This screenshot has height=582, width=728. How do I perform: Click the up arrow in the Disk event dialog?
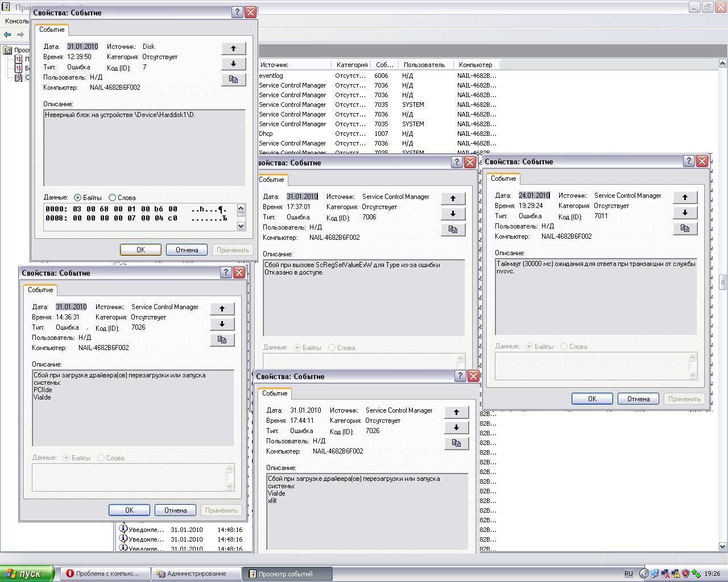point(233,48)
